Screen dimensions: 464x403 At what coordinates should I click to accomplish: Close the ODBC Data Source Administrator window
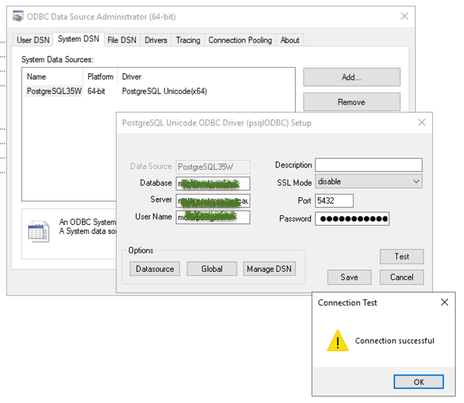[404, 16]
